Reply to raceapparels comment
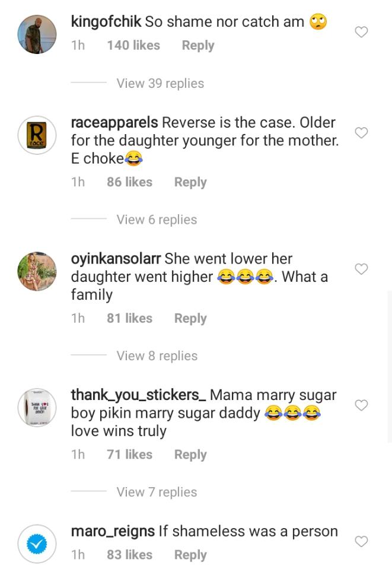Screen dimensions: 392x578 tap(190, 182)
